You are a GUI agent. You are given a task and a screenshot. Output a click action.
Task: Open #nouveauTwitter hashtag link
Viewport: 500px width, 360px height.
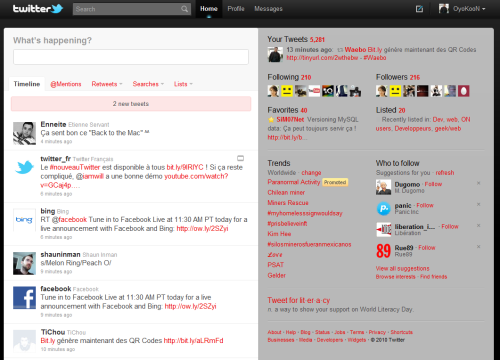tap(75, 167)
